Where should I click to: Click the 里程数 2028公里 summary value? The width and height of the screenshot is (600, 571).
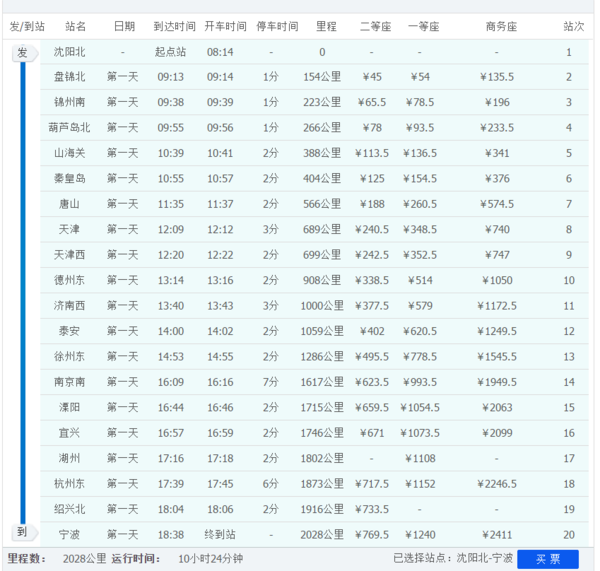coord(85,559)
